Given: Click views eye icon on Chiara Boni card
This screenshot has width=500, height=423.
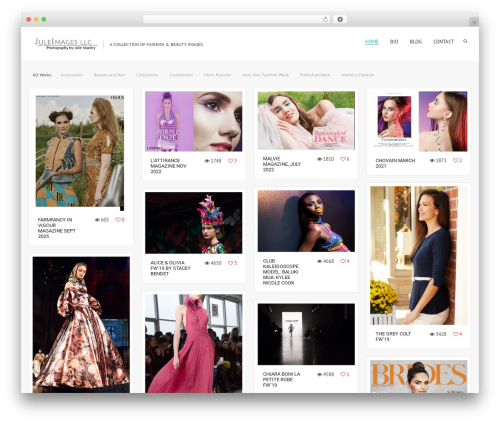Looking at the screenshot, I should point(319,374).
